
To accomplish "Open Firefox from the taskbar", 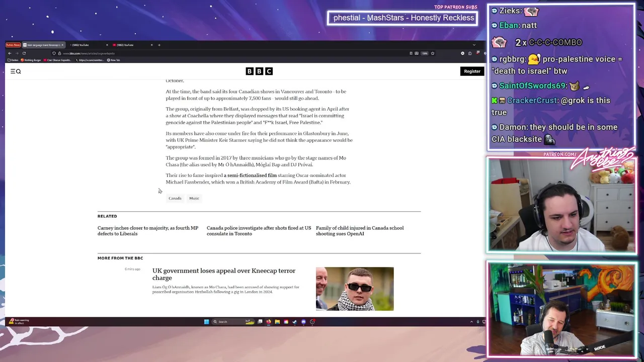I will click(x=269, y=322).
